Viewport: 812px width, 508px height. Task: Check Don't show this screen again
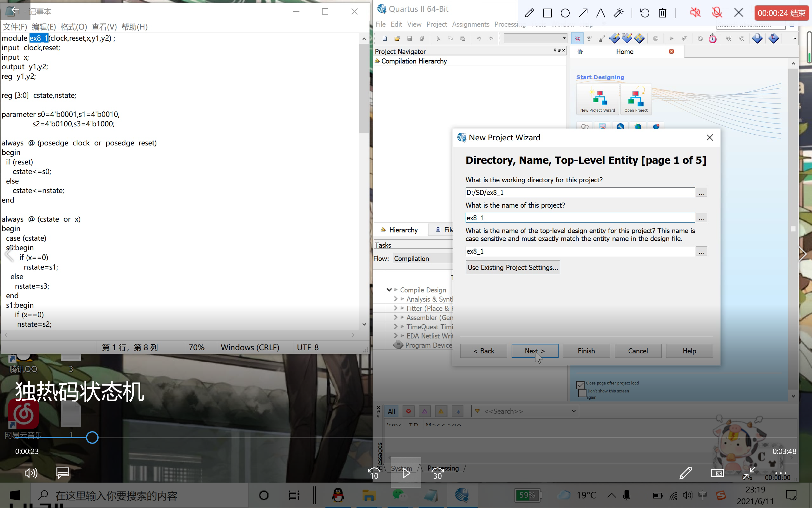[x=582, y=393]
